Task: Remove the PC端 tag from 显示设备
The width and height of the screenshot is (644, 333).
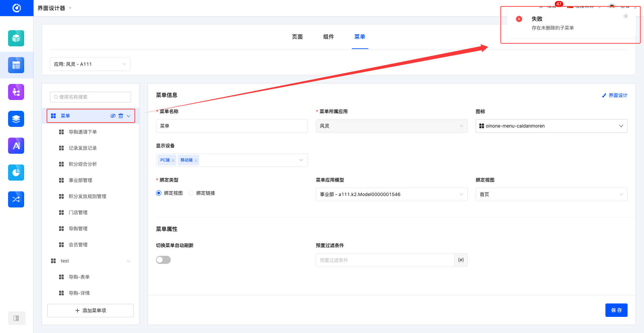Action: click(x=173, y=160)
